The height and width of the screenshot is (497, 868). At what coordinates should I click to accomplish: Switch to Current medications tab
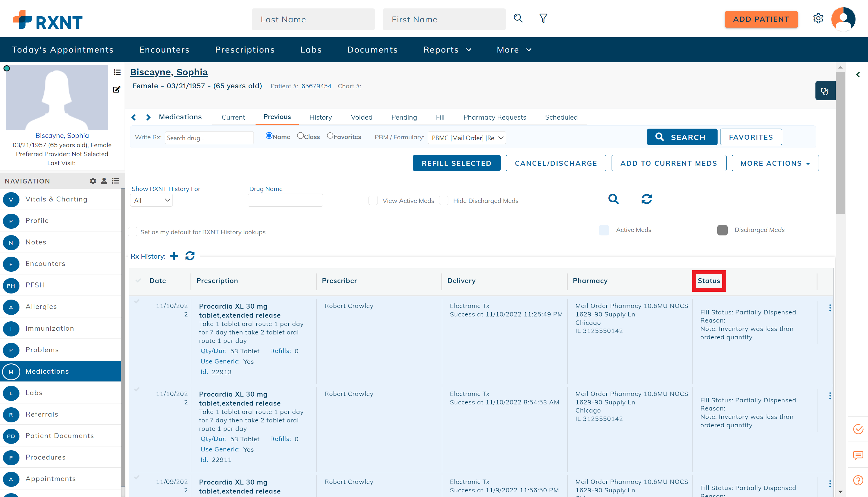click(x=233, y=117)
